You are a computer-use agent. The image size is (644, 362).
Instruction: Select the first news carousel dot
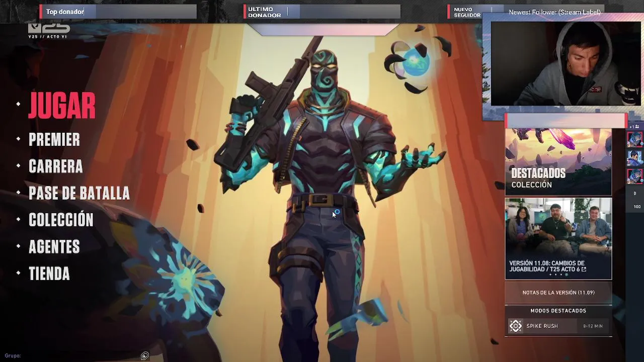(x=550, y=275)
